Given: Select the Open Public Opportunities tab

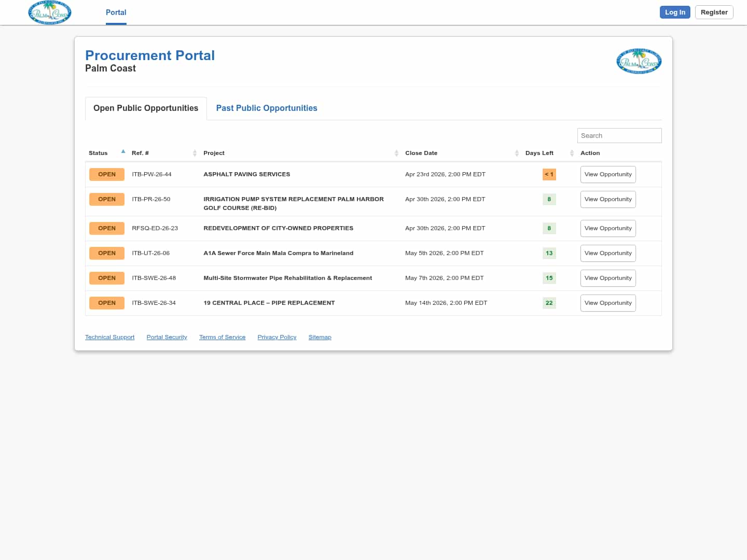Looking at the screenshot, I should [146, 108].
